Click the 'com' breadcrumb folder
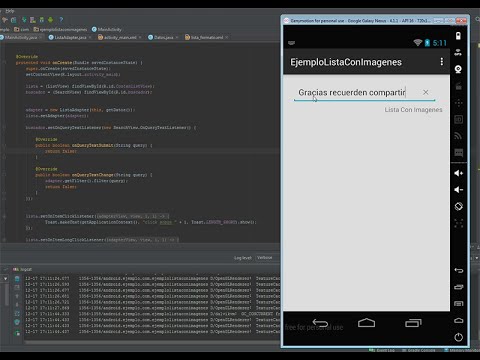The height and width of the screenshot is (360, 480). click(x=22, y=29)
